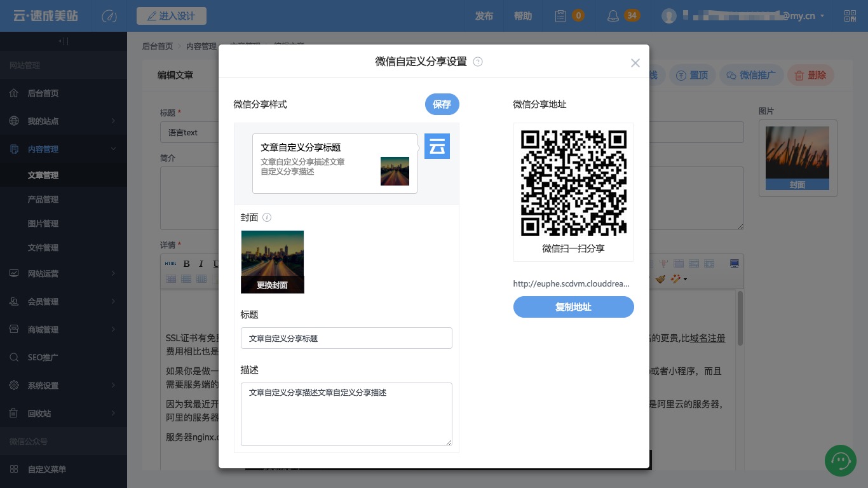This screenshot has width=868, height=488.
Task: Click the 置顶 pin icon button
Action: (692, 75)
